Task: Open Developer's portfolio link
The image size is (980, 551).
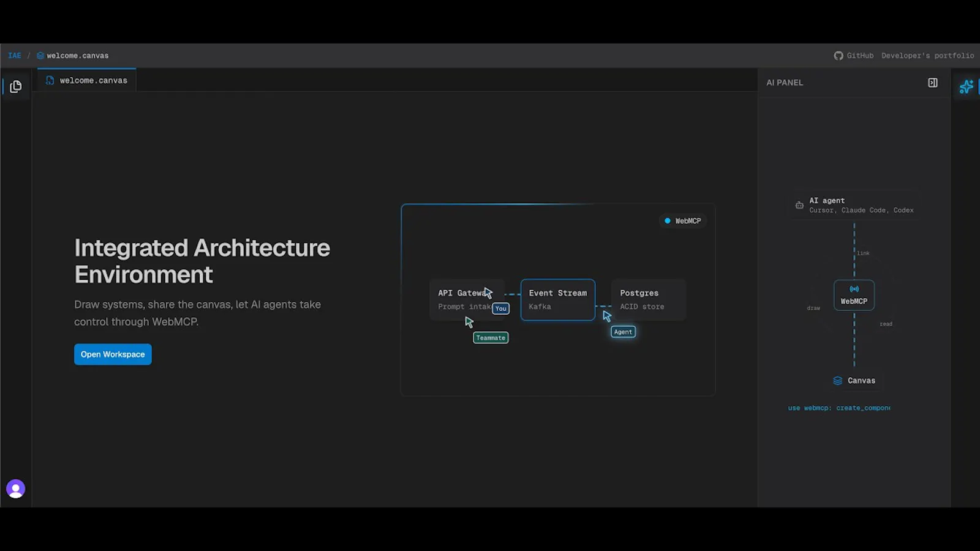Action: (x=927, y=56)
